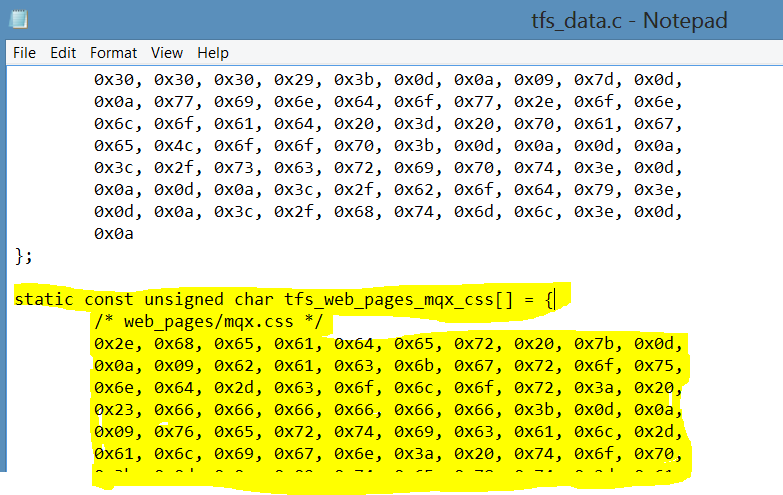Click the 0x76 value in highlighted block
Screen dimensions: 783x495
pos(173,432)
